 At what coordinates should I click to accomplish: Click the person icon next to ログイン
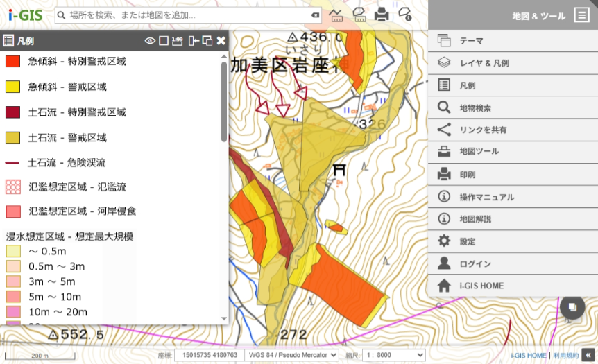[x=444, y=263]
